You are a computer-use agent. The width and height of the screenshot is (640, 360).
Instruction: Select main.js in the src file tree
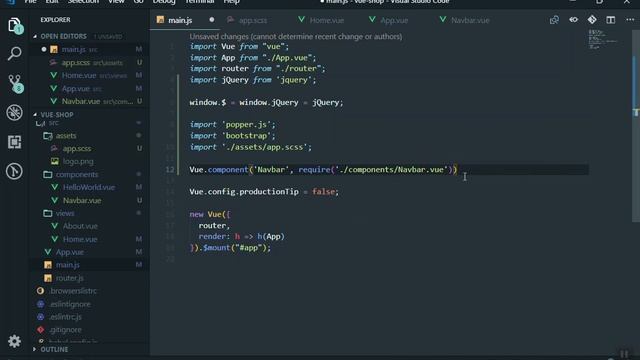(x=68, y=265)
